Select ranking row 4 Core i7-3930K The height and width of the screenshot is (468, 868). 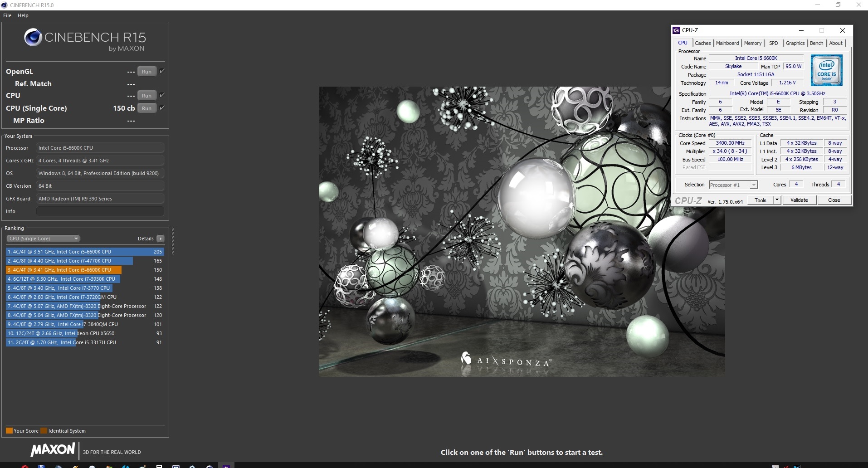pos(85,279)
